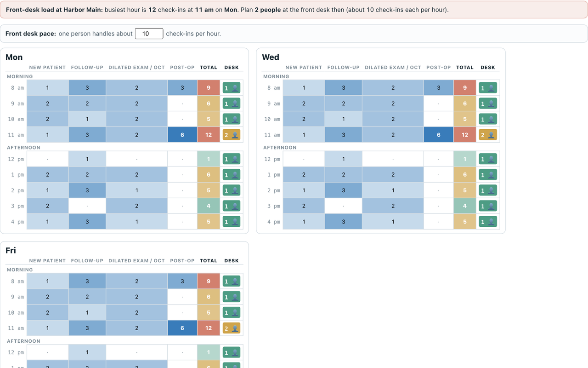588x368 pixels.
Task: Click the Mon table's Dilated Exam / OCT header
Action: click(136, 68)
